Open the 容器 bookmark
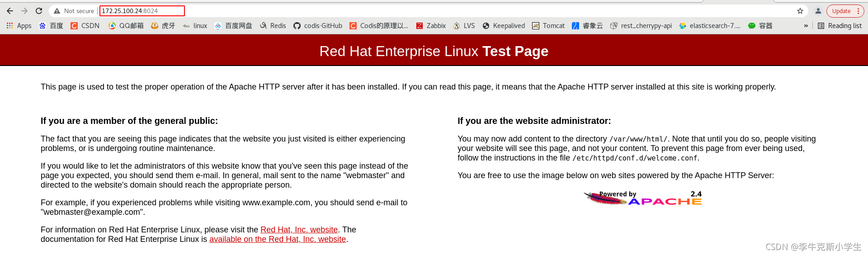Screen dimensions: 868x255 [760, 26]
